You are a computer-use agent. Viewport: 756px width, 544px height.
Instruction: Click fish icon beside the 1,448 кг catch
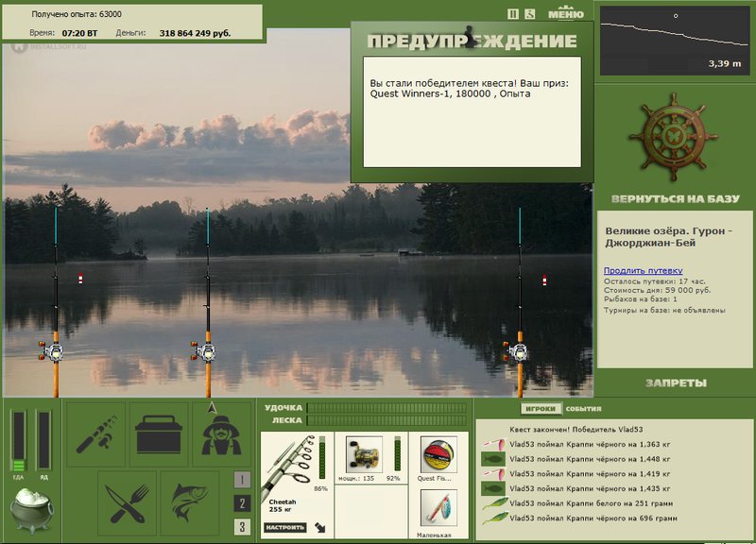coord(493,459)
